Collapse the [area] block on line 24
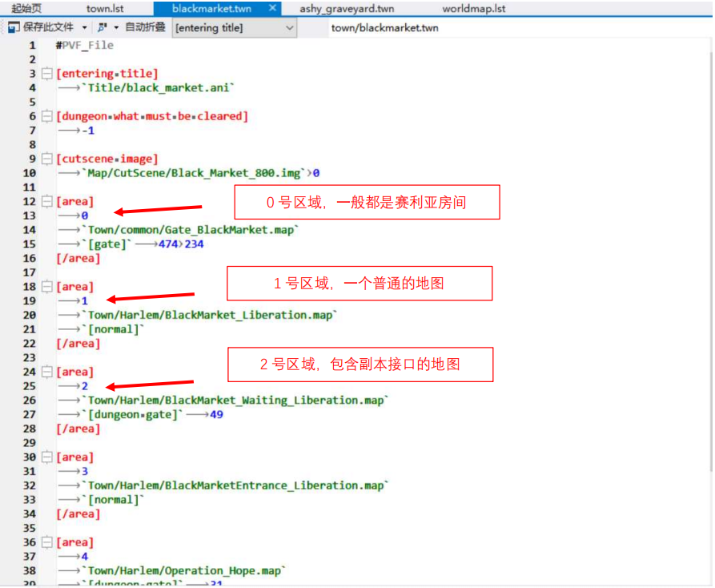Viewport: 715px width, 588px height. [x=47, y=372]
